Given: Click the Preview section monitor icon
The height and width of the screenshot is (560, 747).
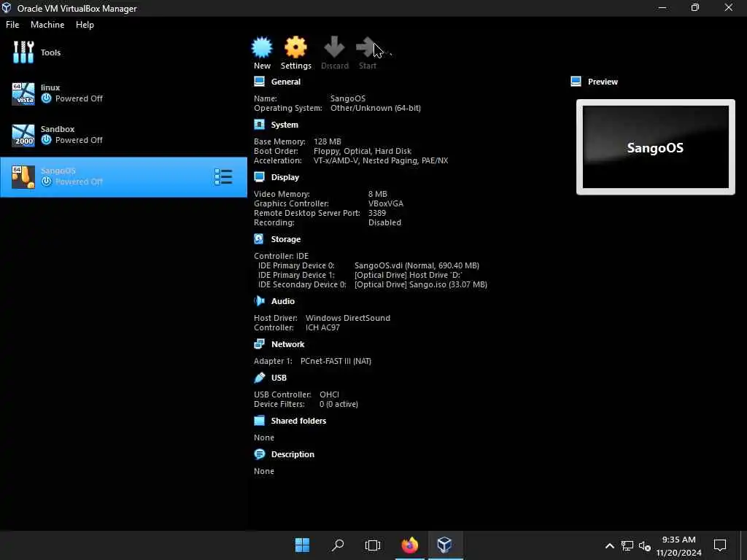Looking at the screenshot, I should tap(576, 82).
